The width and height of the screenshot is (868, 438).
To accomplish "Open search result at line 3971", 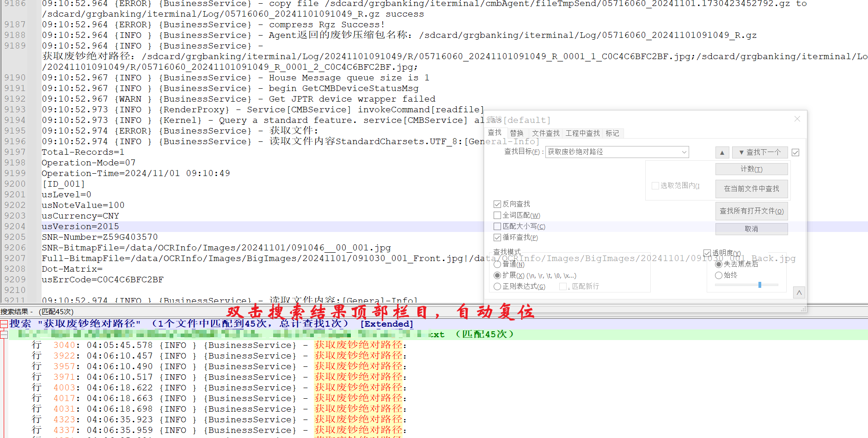I will [219, 377].
